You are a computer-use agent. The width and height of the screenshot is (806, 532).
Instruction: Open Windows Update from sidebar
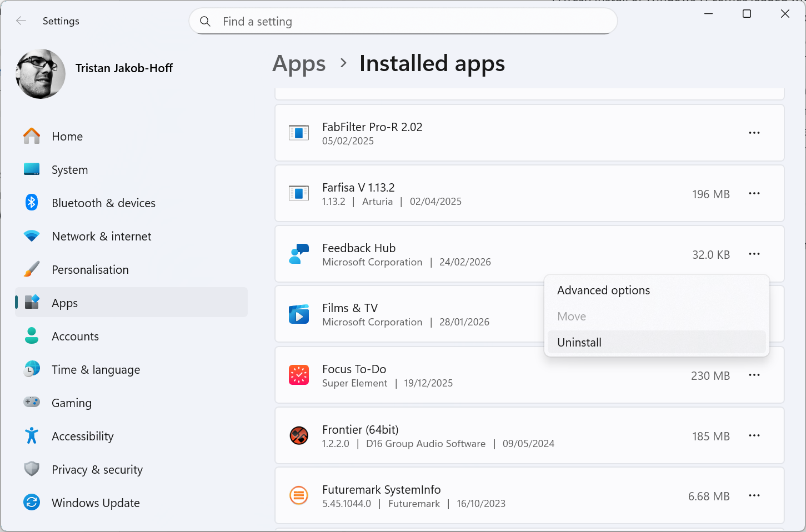click(x=96, y=503)
